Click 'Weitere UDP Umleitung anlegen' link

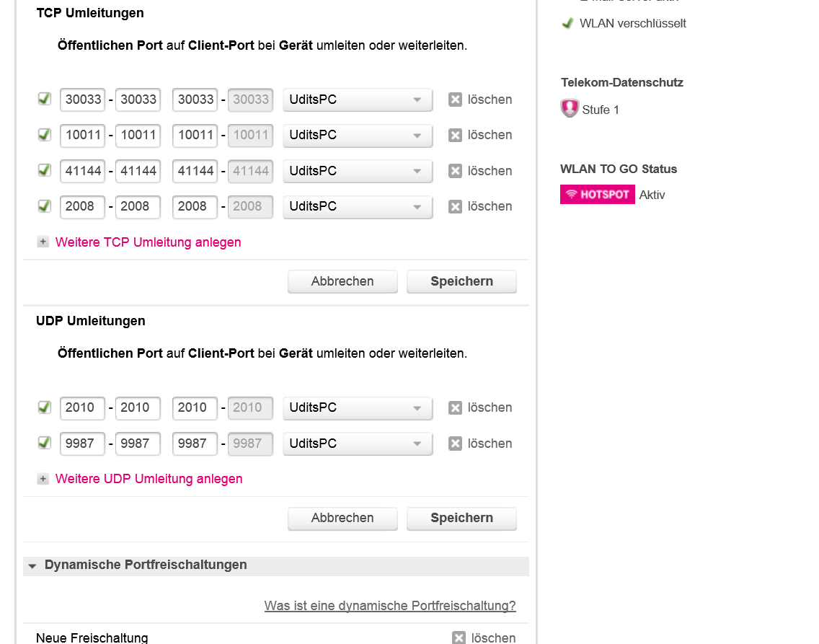tap(149, 478)
